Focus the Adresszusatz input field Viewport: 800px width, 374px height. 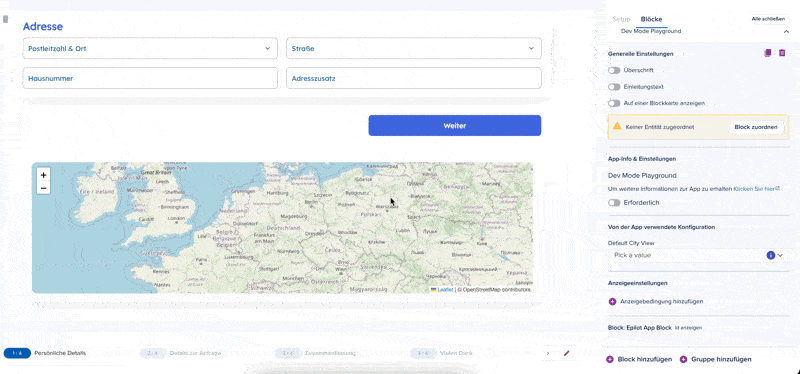414,79
